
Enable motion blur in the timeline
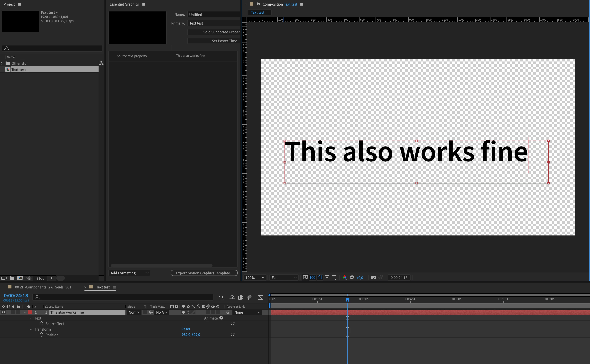(249, 297)
